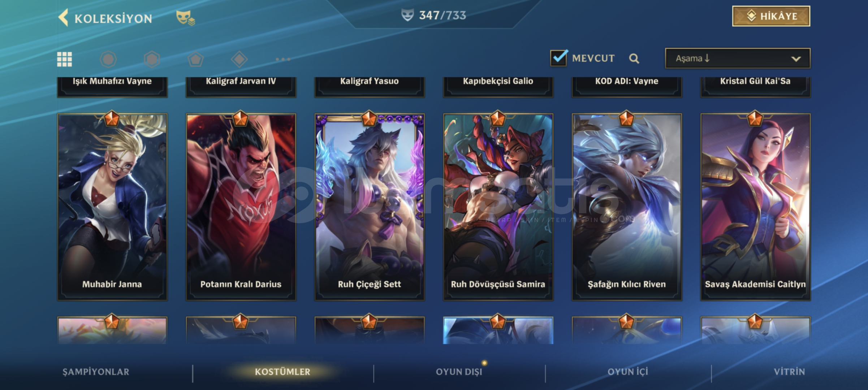The width and height of the screenshot is (868, 390).
Task: Click the HİKÂYE button
Action: tap(771, 16)
